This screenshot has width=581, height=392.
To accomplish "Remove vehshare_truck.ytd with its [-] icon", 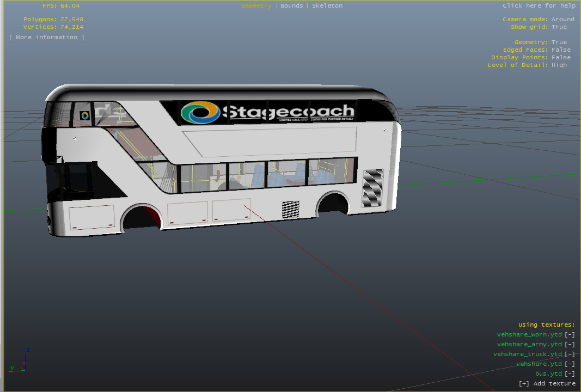I will [570, 354].
